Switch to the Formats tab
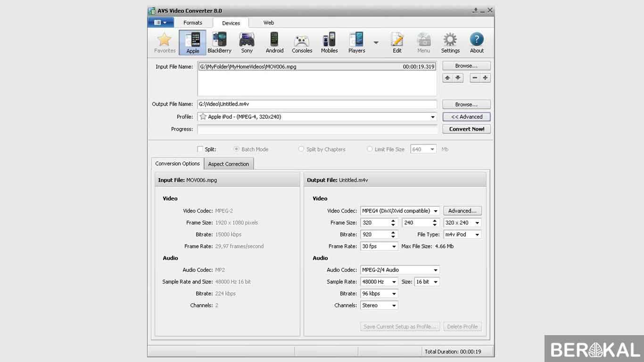Image resolution: width=644 pixels, height=362 pixels. (193, 23)
